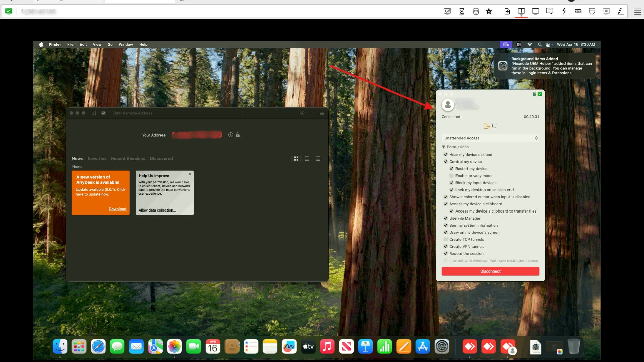Uncheck Hear my device's sound
The width and height of the screenshot is (644, 362).
pos(446,155)
